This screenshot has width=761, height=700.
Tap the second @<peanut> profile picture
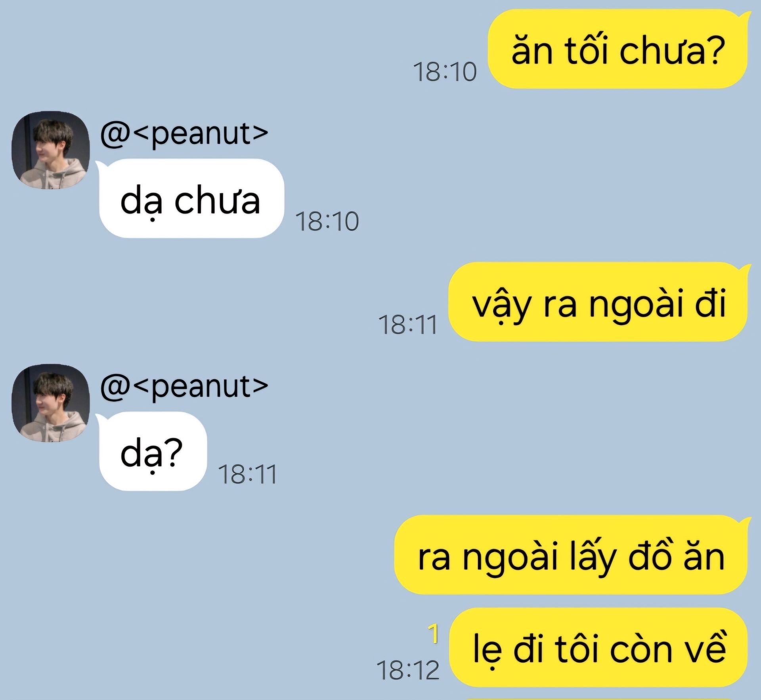[x=51, y=403]
